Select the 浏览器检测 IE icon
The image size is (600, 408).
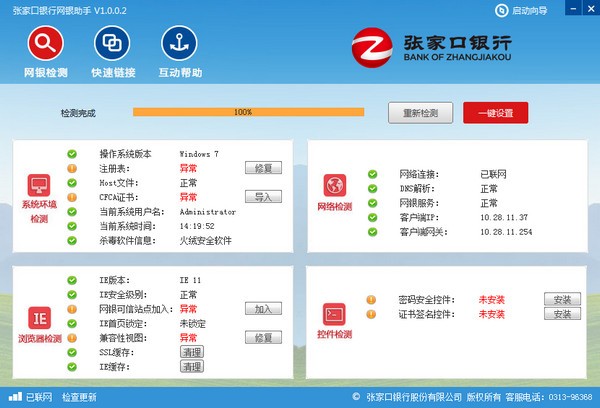[x=39, y=318]
